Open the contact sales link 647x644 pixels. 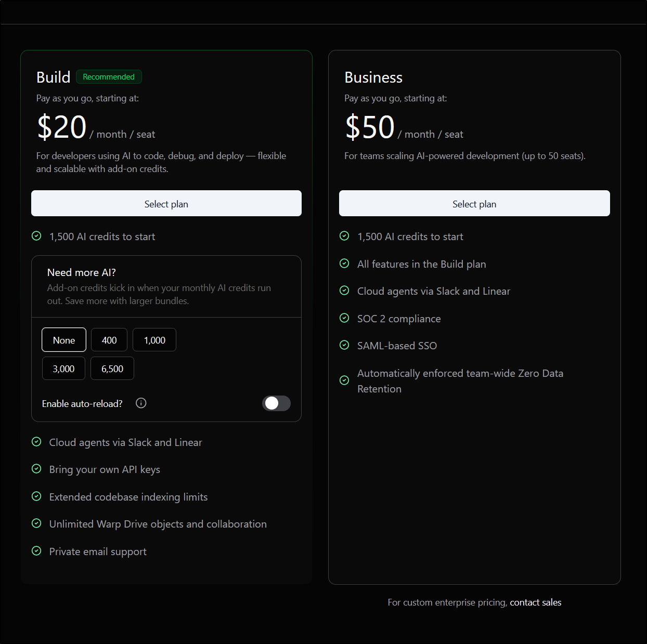click(535, 602)
